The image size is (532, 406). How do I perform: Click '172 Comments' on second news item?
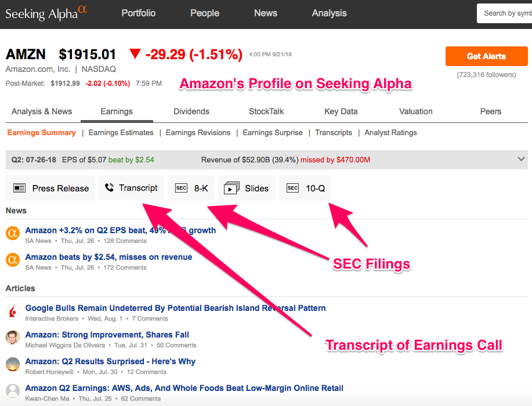(125, 267)
